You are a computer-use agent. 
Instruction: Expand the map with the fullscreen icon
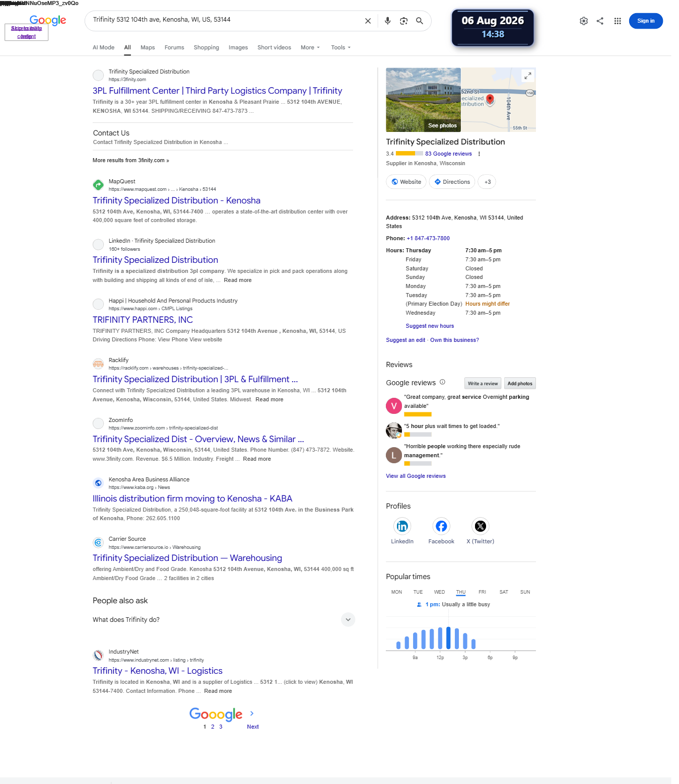527,76
